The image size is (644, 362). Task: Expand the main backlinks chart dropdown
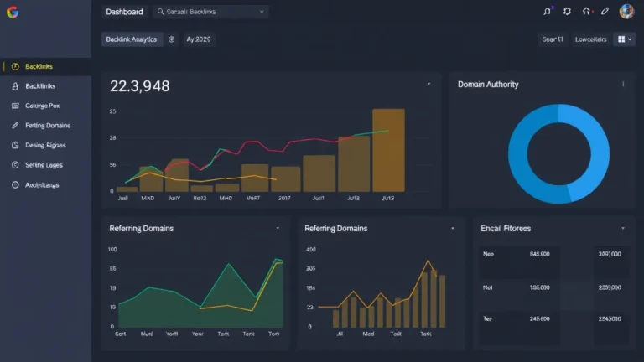tap(428, 85)
